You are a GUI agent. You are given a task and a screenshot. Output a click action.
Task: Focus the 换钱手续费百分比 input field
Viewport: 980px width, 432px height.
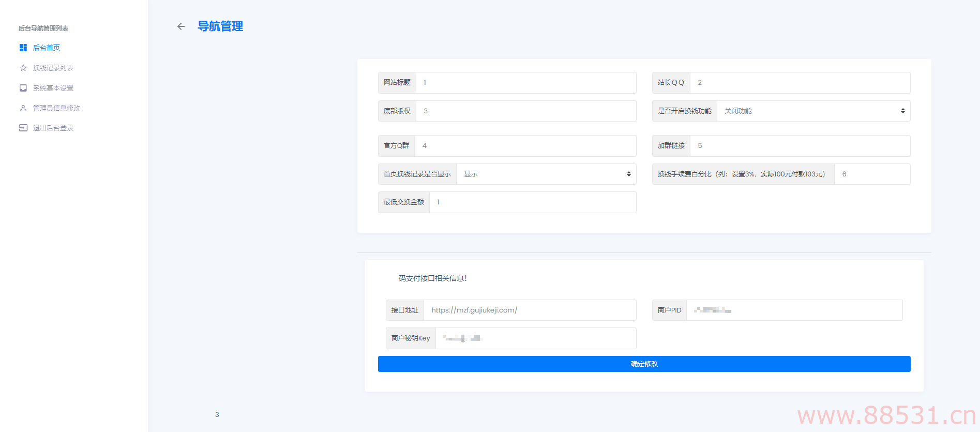click(x=872, y=174)
